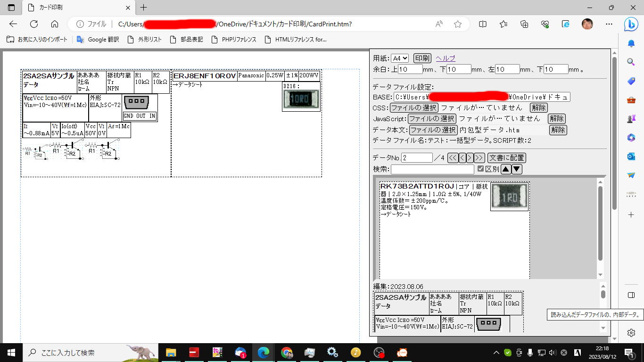
Task: Click the 検索 search input field
Action: pos(432,169)
